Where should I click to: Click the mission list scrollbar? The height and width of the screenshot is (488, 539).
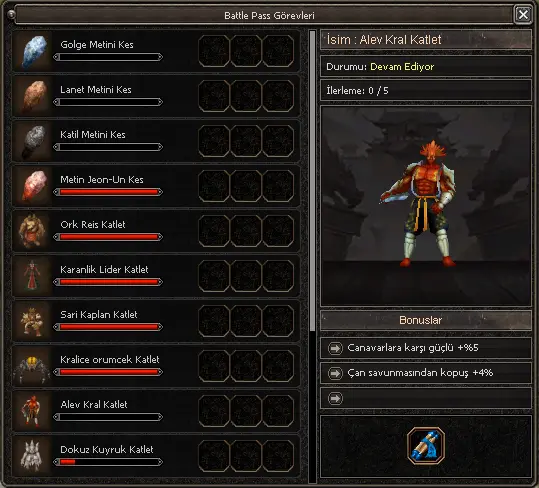click(312, 181)
